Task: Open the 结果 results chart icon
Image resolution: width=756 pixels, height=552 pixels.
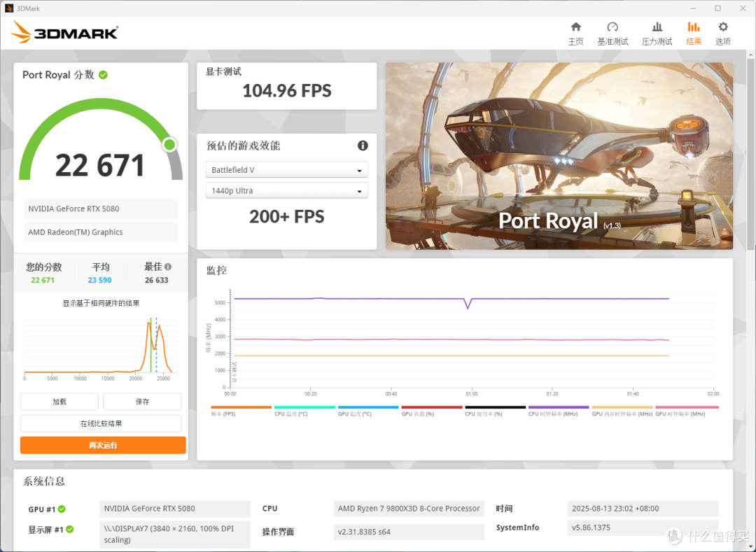Action: coord(693,27)
